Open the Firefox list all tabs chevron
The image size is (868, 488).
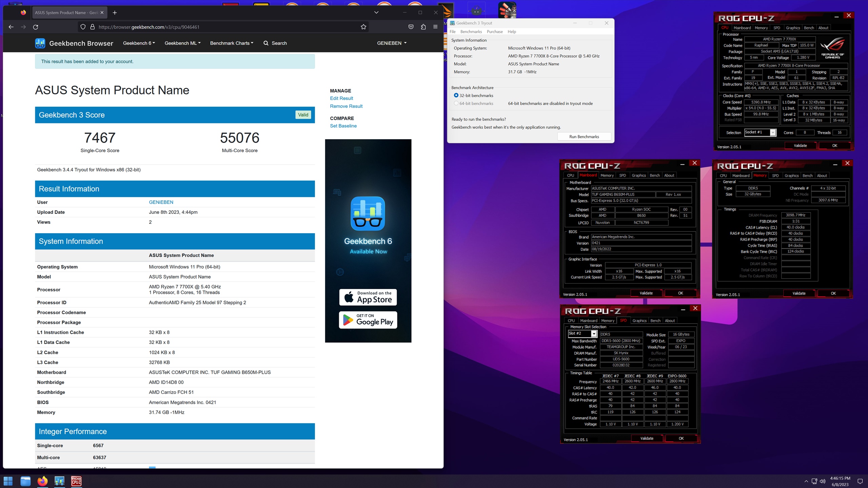pyautogui.click(x=376, y=13)
